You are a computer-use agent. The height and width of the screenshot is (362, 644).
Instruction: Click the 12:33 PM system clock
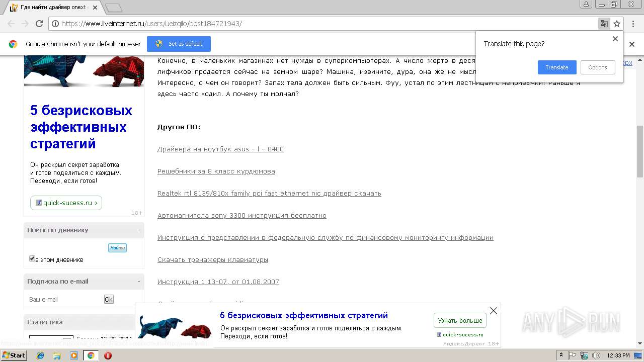(x=618, y=355)
